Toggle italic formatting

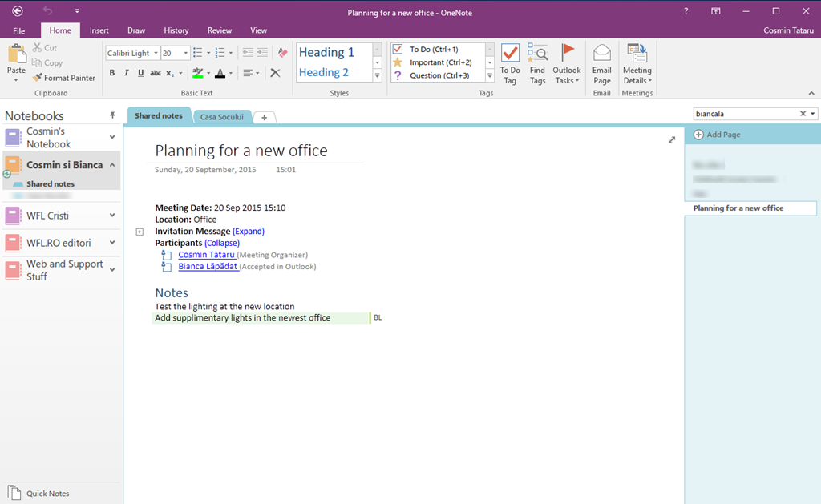coord(126,72)
